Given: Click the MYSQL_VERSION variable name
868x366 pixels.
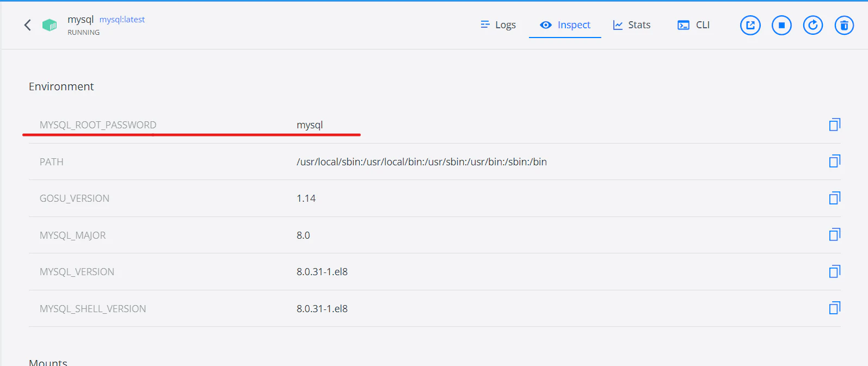Looking at the screenshot, I should [77, 272].
